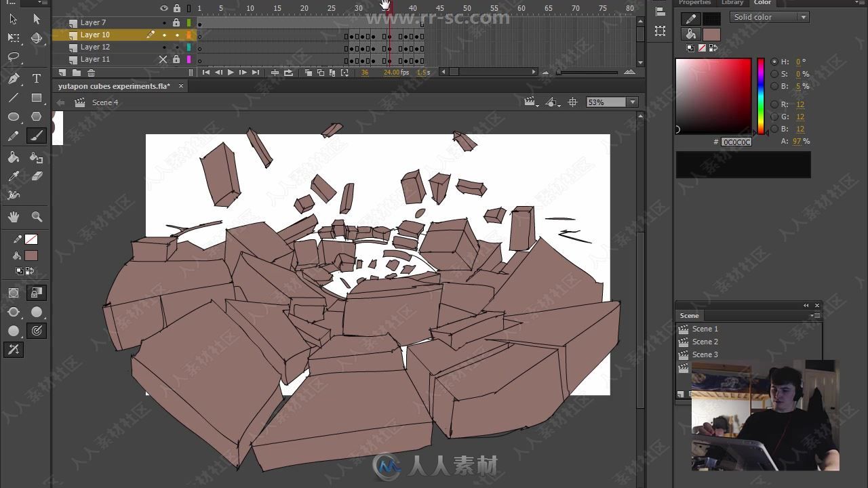Show hidden Layer 11
The image size is (868, 488).
[x=163, y=59]
